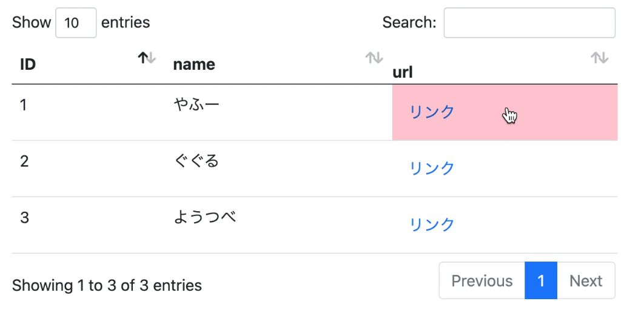
Task: Select the ようつべ name cell
Action: [204, 217]
